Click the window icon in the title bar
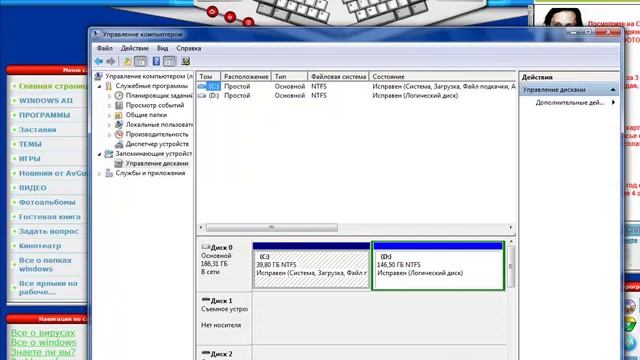This screenshot has height=360, width=640. point(96,34)
